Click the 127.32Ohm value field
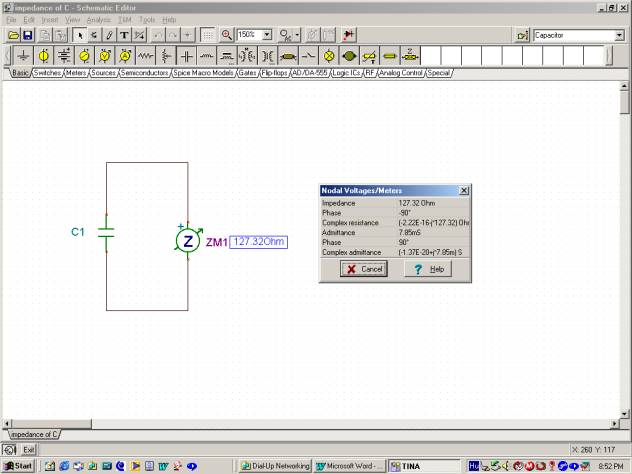Image resolution: width=632 pixels, height=474 pixels. pos(259,242)
